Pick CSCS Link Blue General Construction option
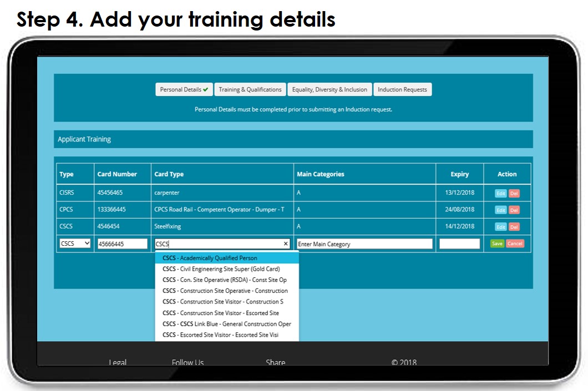 tap(226, 324)
